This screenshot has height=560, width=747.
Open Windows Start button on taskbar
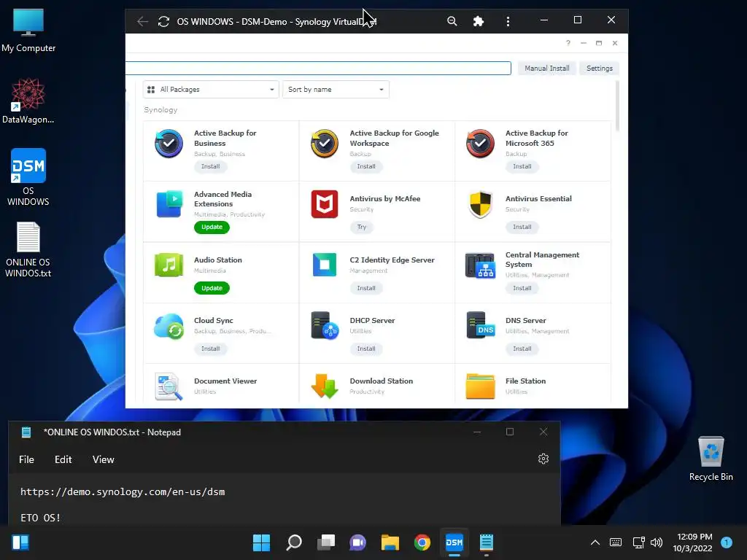click(261, 542)
